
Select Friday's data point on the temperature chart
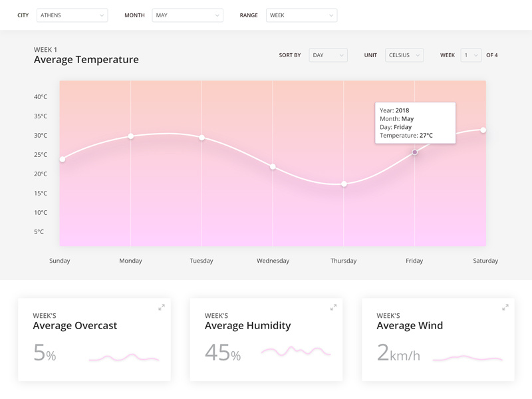414,152
